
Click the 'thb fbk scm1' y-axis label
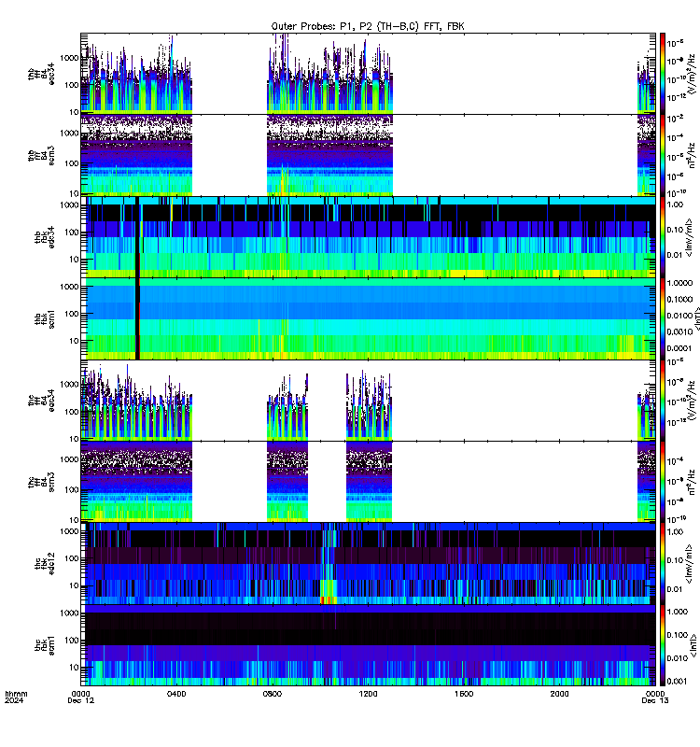click(x=45, y=318)
